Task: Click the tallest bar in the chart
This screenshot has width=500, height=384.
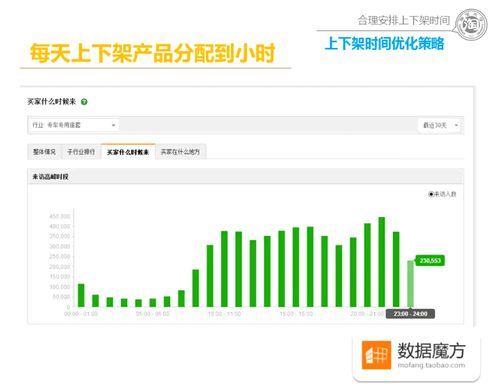Action: tap(382, 262)
